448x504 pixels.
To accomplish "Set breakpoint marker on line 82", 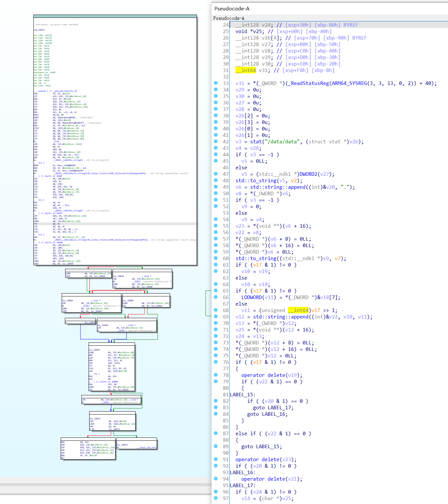I will coord(216,401).
